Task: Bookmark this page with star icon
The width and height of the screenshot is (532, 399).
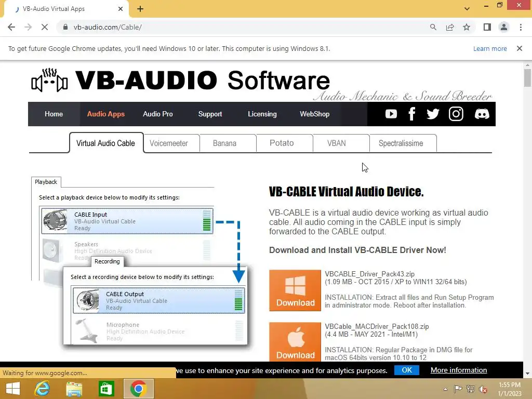Action: 467,27
